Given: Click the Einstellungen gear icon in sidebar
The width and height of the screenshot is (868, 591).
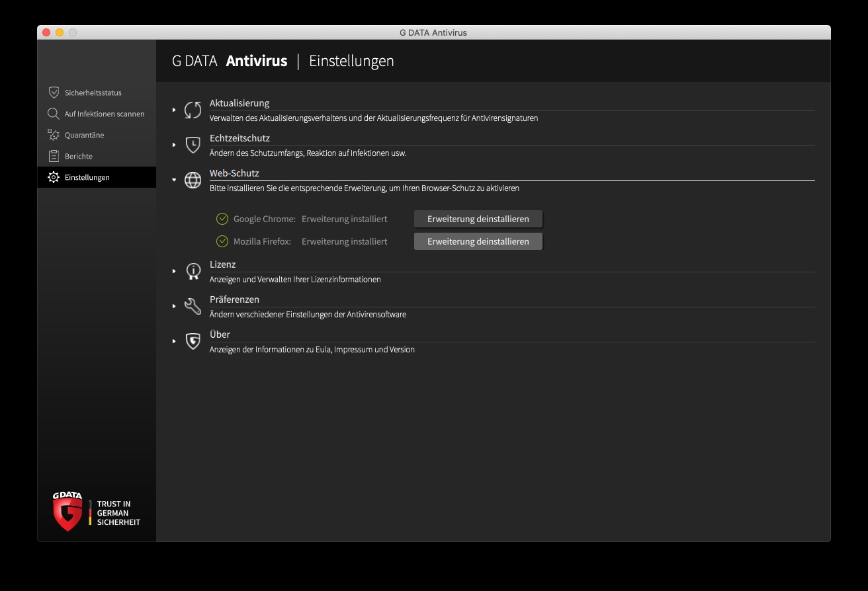Looking at the screenshot, I should point(54,177).
